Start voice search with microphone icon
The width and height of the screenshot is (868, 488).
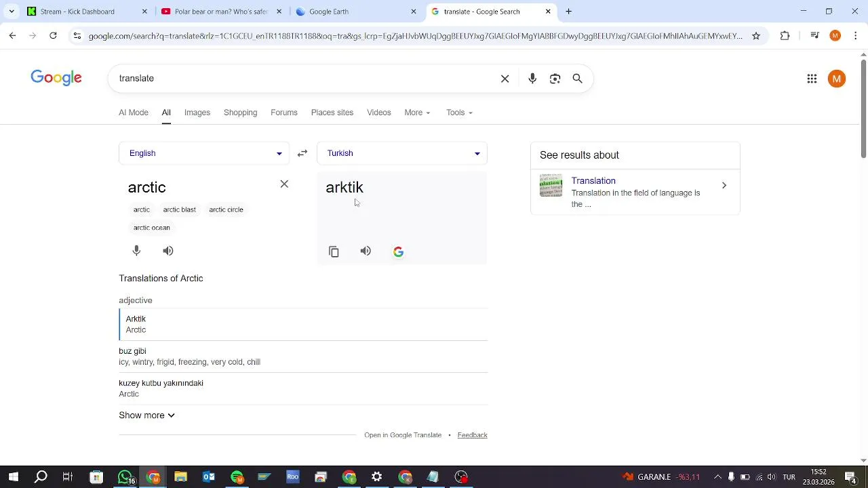[x=532, y=79]
